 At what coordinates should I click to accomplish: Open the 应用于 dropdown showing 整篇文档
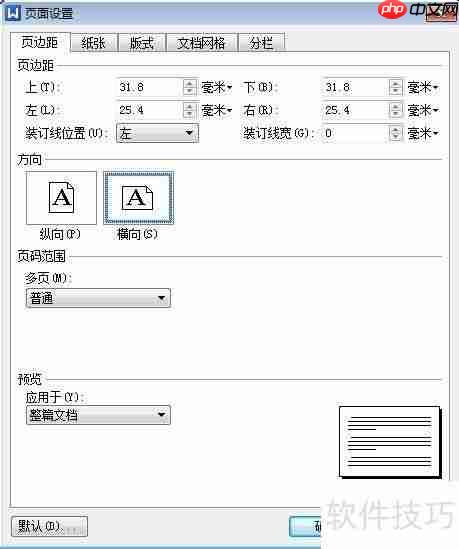(x=98, y=415)
